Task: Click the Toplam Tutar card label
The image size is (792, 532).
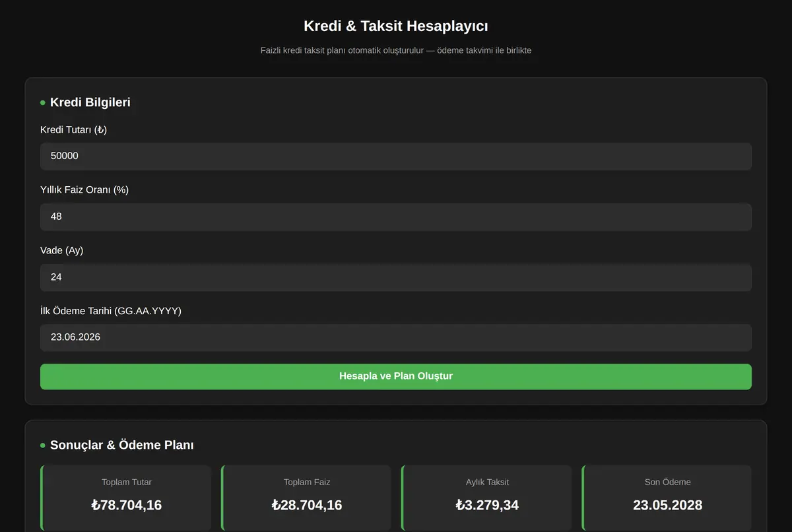Action: [127, 482]
